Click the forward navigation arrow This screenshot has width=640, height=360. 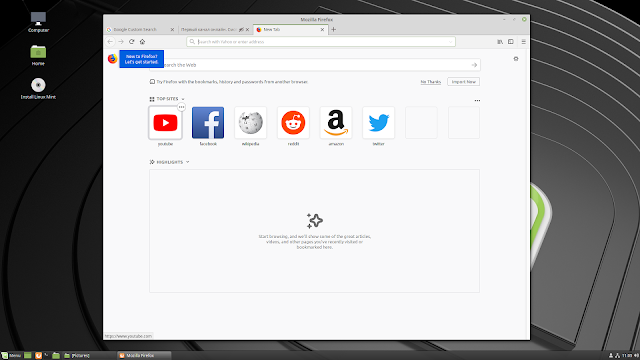(121, 42)
